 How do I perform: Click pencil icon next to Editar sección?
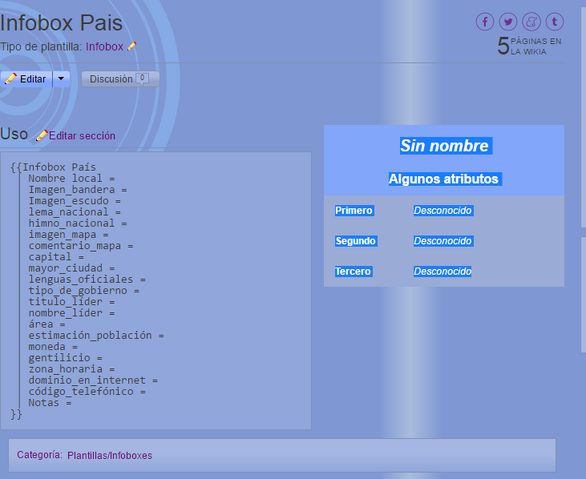[41, 135]
